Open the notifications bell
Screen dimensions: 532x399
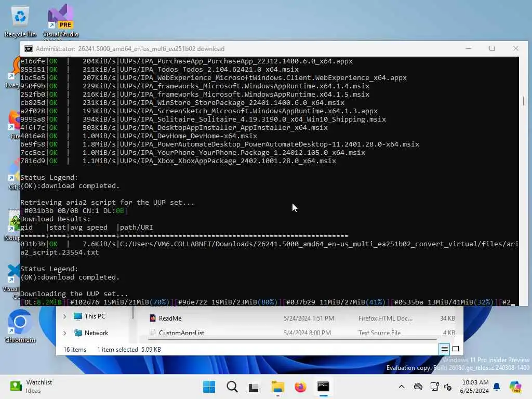coord(497,387)
